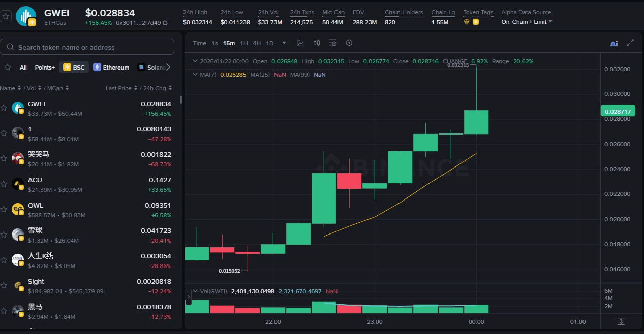Image resolution: width=644 pixels, height=334 pixels.
Task: Collapse the MA indicator row chevron
Action: (x=195, y=74)
